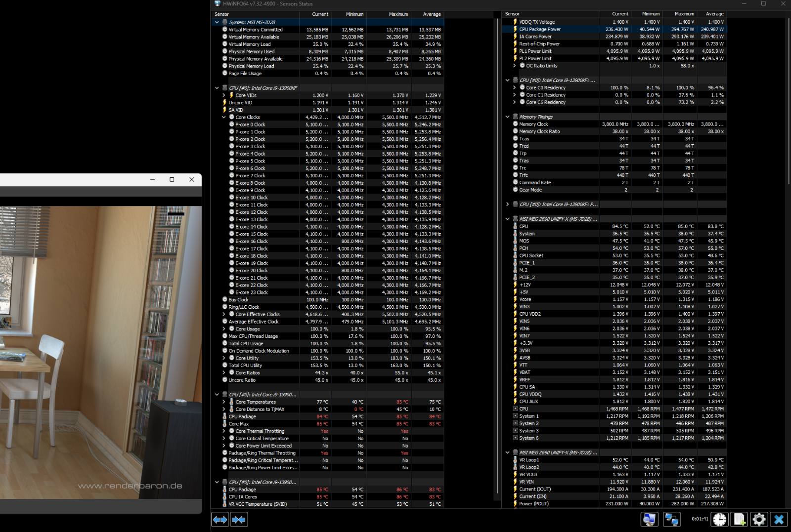Click the 0:01:41 elapsed time readout
This screenshot has width=791, height=532.
(700, 519)
